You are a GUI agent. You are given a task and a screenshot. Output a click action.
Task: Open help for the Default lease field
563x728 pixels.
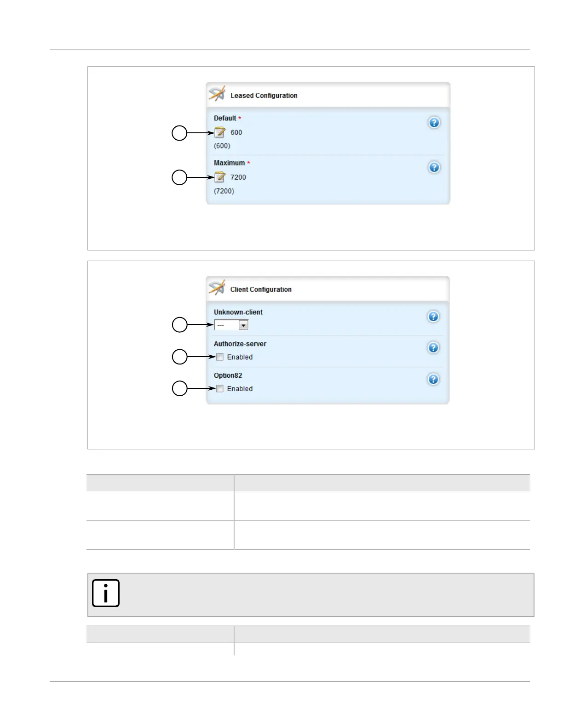(434, 123)
